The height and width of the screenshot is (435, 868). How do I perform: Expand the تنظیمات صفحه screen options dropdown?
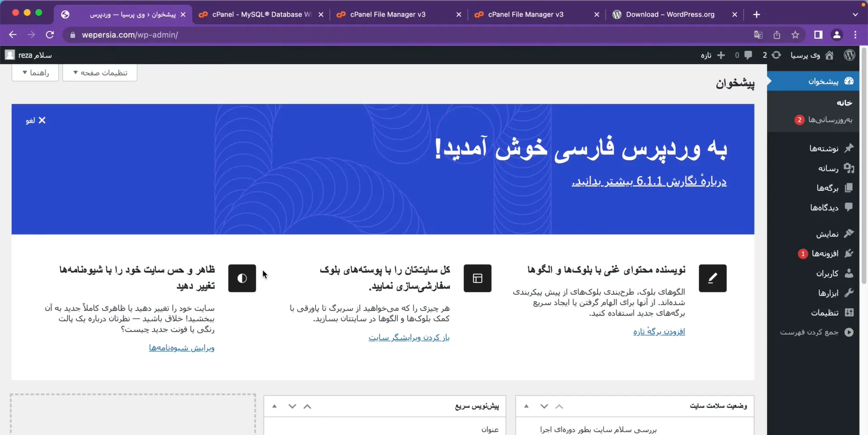100,72
